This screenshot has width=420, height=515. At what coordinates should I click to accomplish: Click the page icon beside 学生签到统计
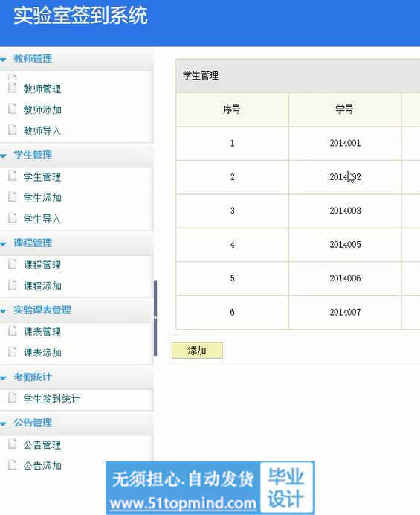tap(12, 398)
